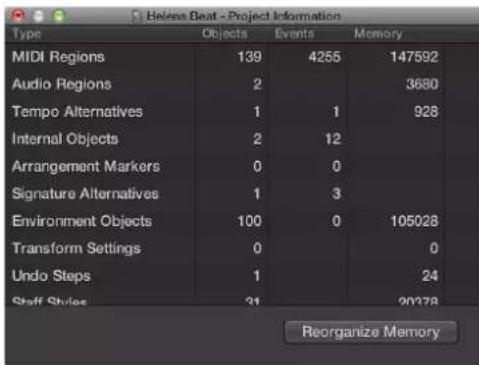Select the MIDI Regions row label
The height and width of the screenshot is (365, 479).
(x=58, y=57)
